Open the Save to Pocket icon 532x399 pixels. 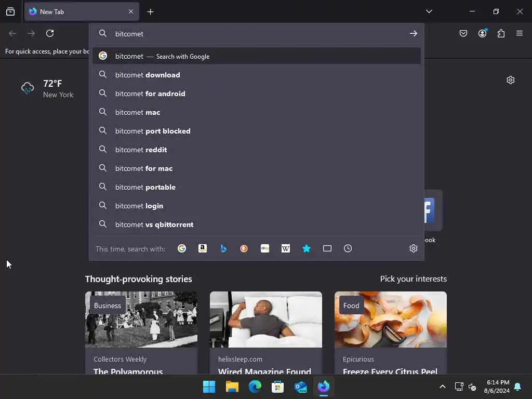[463, 33]
